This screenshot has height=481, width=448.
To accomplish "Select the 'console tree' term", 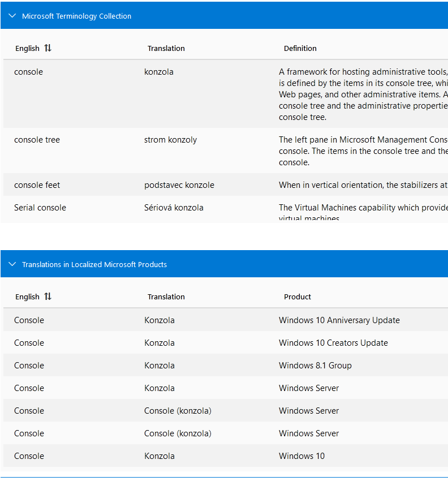I will [x=37, y=140].
